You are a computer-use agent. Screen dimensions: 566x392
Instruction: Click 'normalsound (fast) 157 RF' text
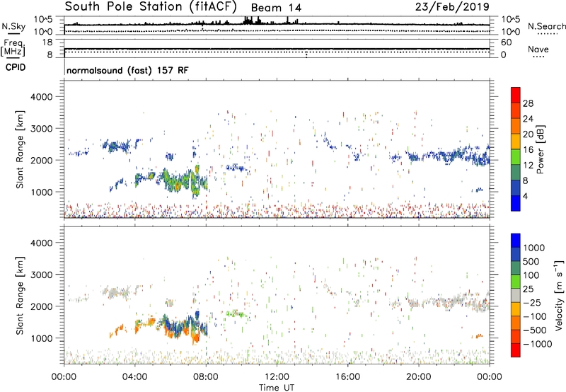tap(127, 70)
